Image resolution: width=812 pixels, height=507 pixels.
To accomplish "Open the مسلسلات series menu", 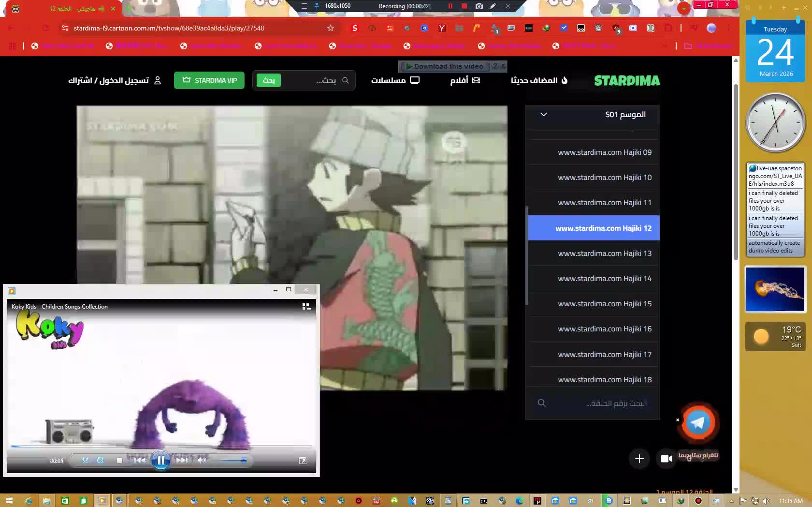I will (x=395, y=80).
